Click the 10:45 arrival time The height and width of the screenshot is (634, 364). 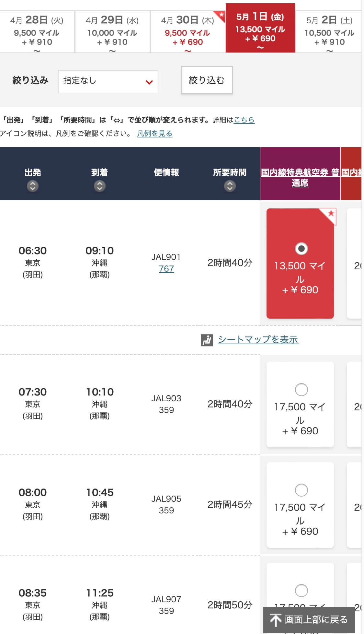(100, 492)
